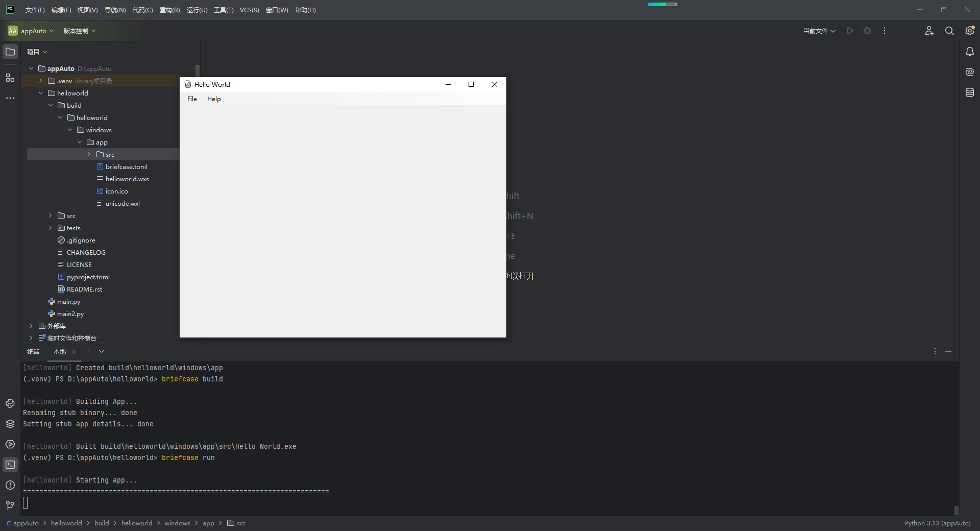
Task: Open the Notifications bell icon
Action: [x=970, y=52]
